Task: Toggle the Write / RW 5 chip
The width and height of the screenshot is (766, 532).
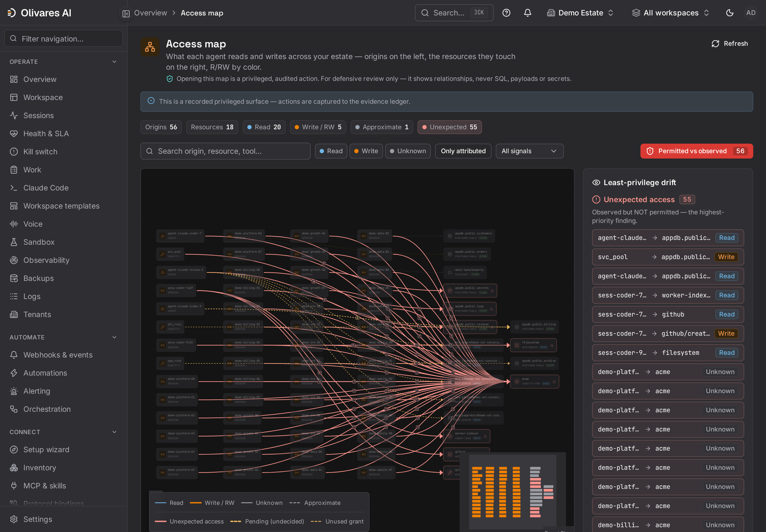Action: pos(318,127)
